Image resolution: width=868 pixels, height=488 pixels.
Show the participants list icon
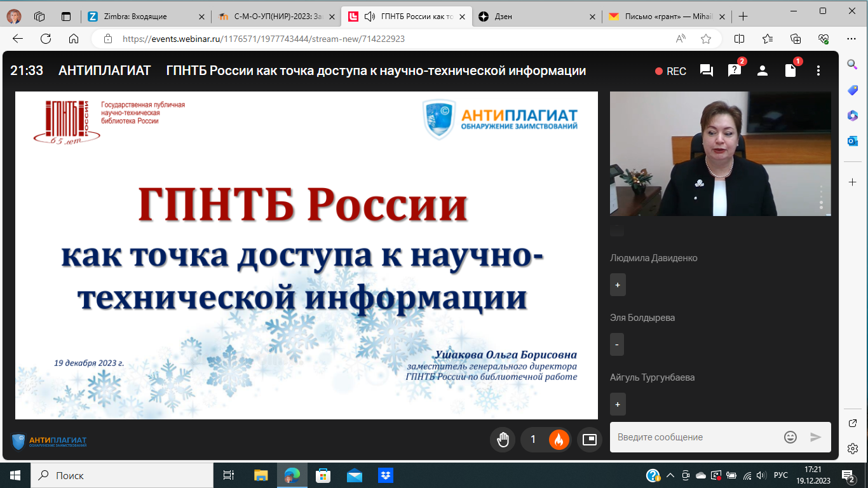(x=763, y=71)
